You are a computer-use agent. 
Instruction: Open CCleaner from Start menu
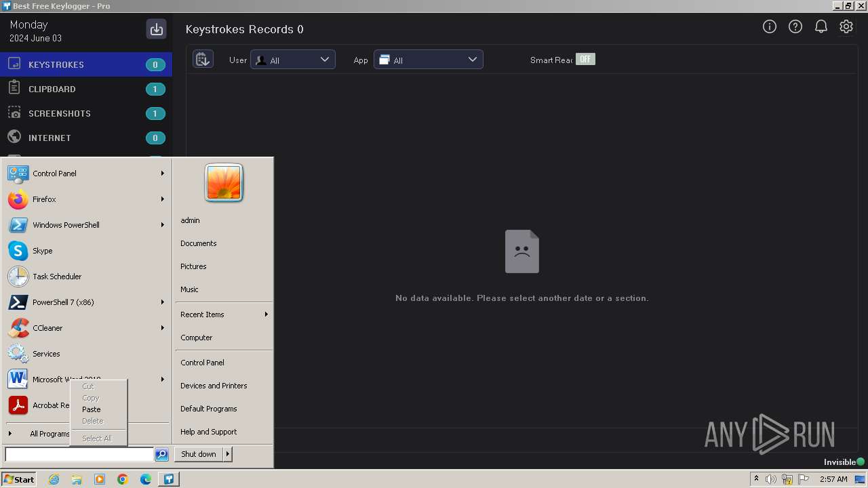[x=86, y=328]
